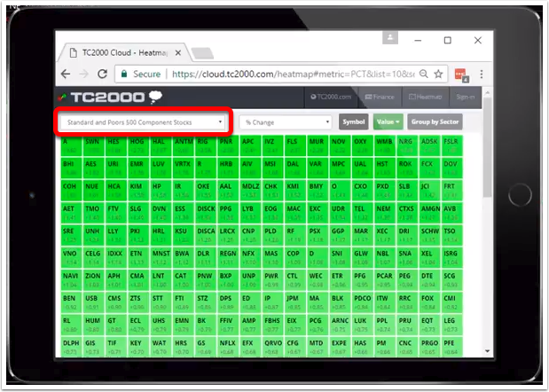Viewport: 549px width, 392px height.
Task: Click the DISCK stock tile
Action: (205, 213)
